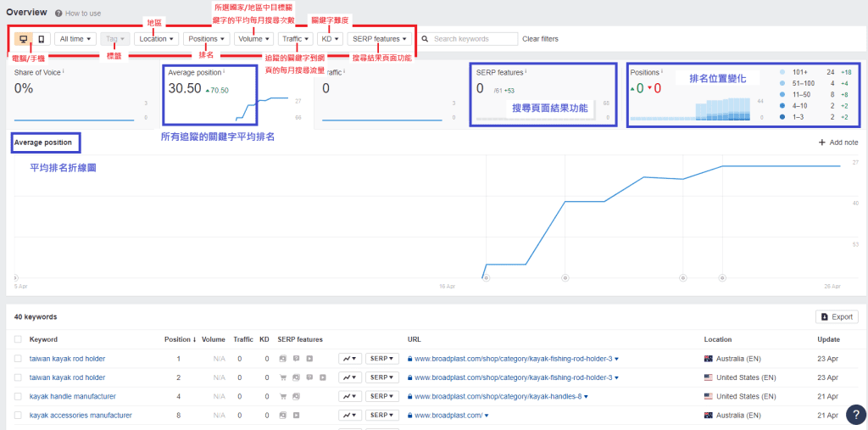
Task: Tick checkbox for Australia taiwan kayak rod holder
Action: click(x=19, y=359)
